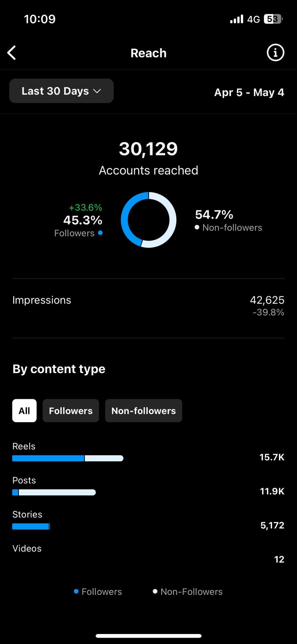This screenshot has height=644, width=297.
Task: Select the All filter chip
Action: click(25, 411)
